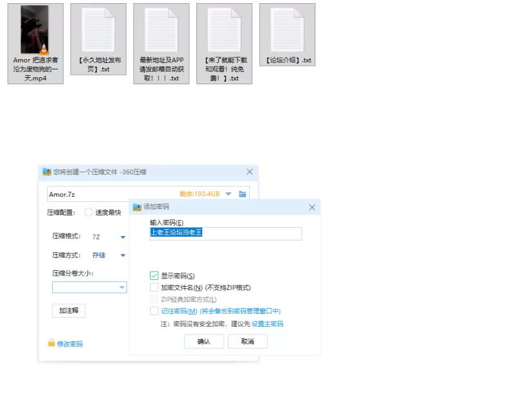Click the lock icon next to 修改密码
Screen dimensions: 515x420
point(51,343)
